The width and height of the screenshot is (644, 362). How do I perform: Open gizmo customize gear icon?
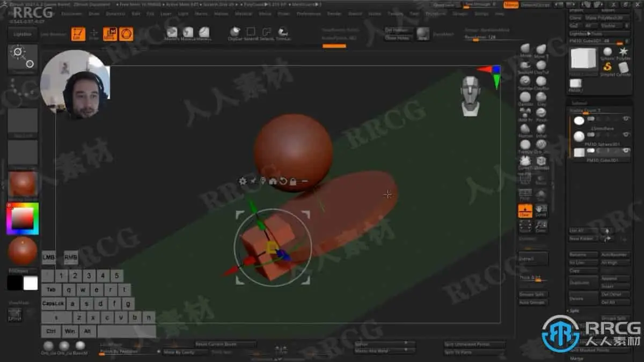coord(243,181)
